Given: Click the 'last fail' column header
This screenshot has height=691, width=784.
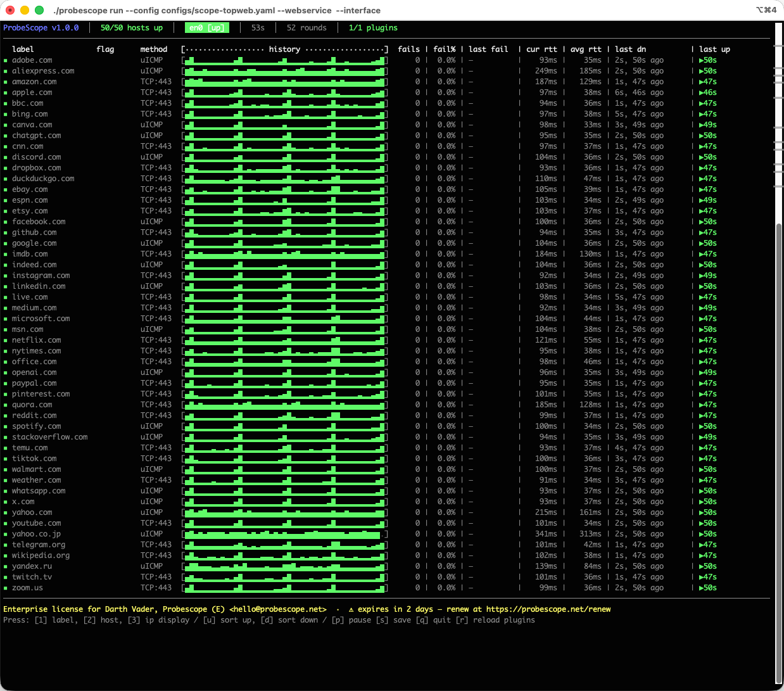Looking at the screenshot, I should [x=488, y=49].
